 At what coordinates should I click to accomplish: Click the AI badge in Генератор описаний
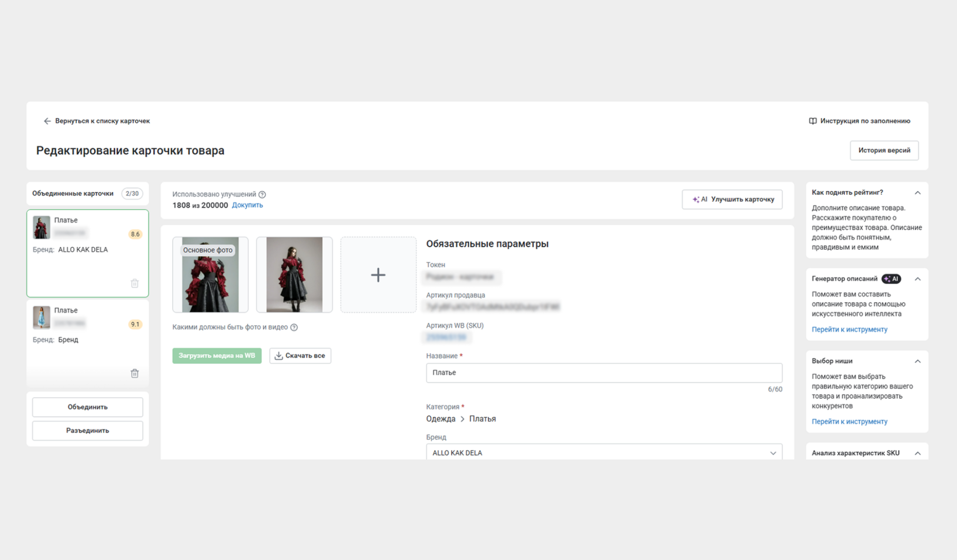(891, 279)
